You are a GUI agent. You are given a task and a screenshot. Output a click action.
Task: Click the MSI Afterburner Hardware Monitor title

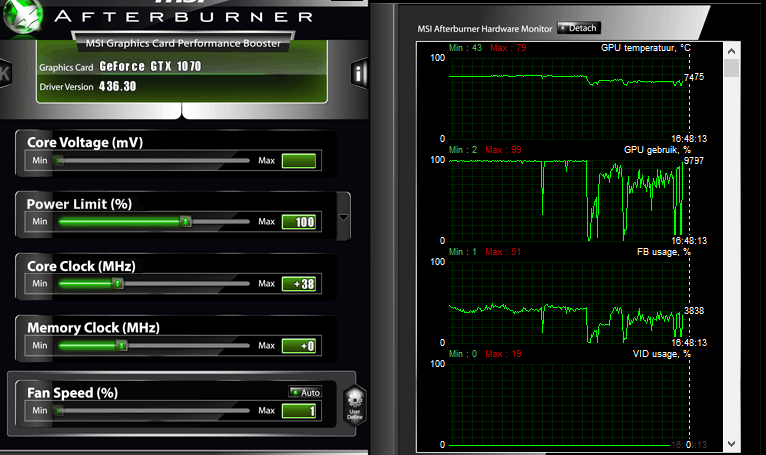tap(485, 29)
